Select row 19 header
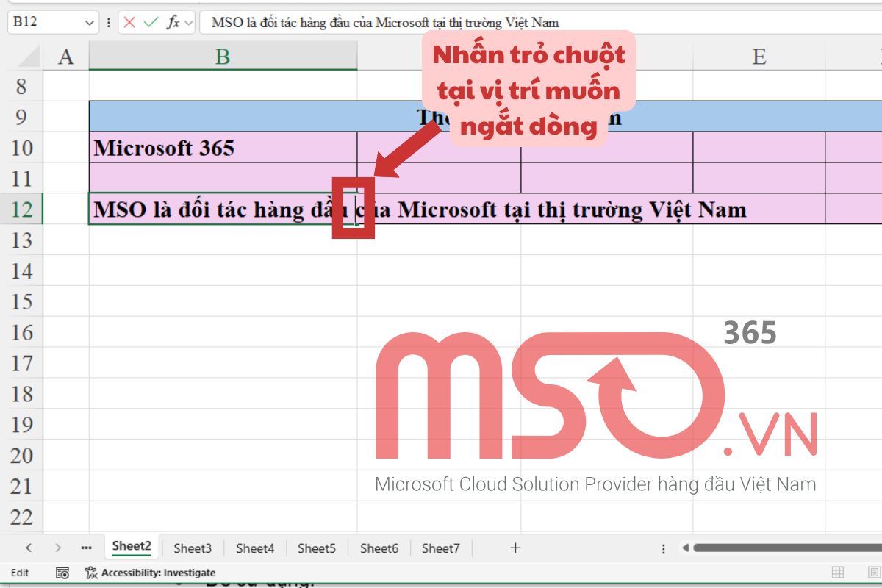Image resolution: width=882 pixels, height=588 pixels. tap(21, 425)
